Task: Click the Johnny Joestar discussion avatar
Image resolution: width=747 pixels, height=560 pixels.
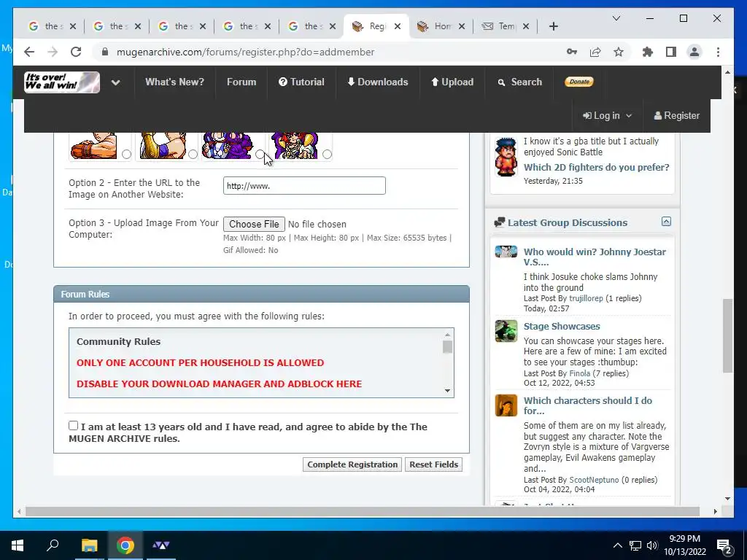Action: [x=506, y=252]
